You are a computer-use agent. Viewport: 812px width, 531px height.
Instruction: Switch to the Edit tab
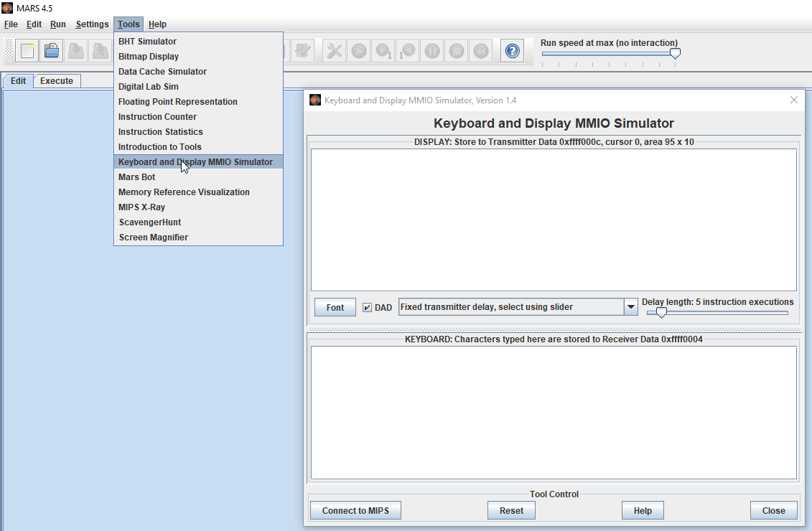tap(18, 81)
